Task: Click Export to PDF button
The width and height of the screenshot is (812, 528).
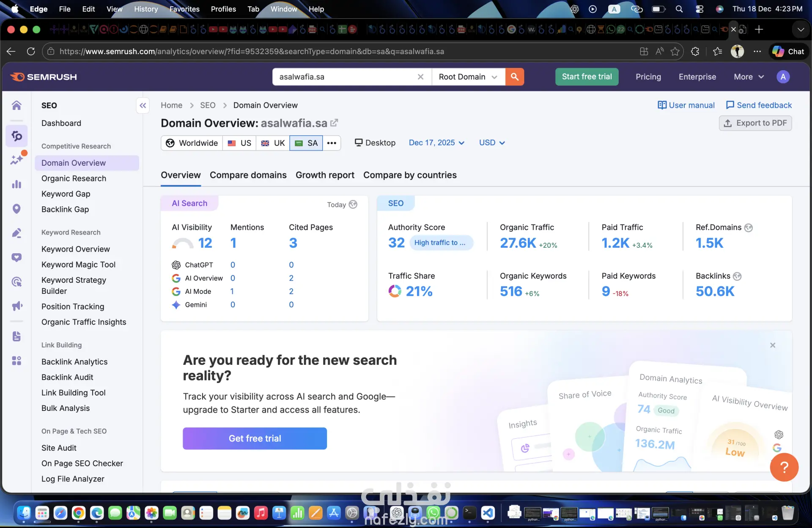Action: click(755, 123)
